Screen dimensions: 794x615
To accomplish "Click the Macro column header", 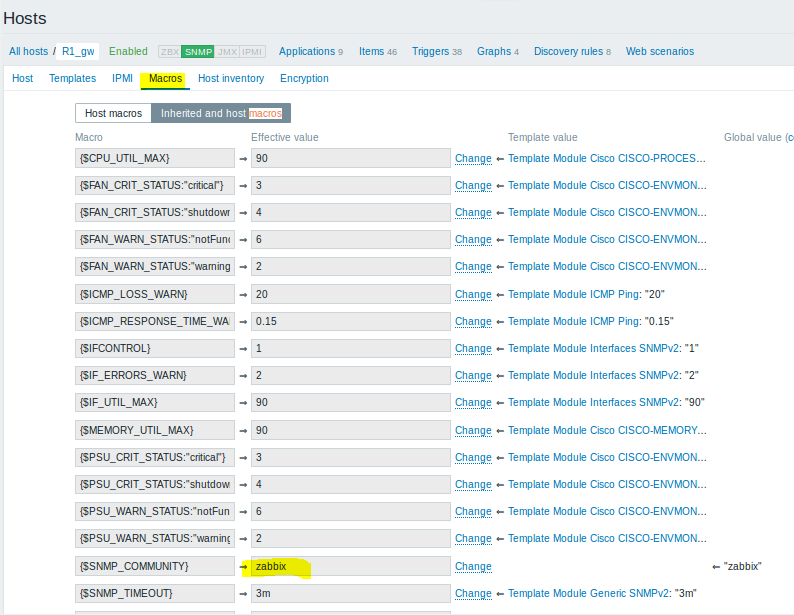I will pos(89,137).
